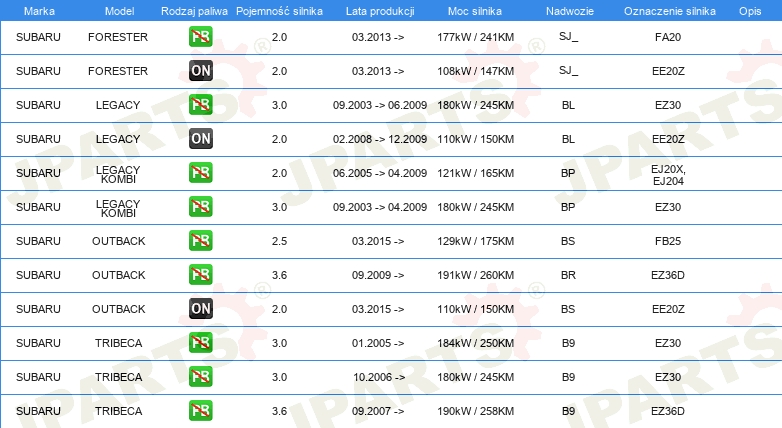Viewport: 782px width, 428px height.
Task: Click the Oznaczenie silnika column header
Action: pyautogui.click(x=670, y=11)
